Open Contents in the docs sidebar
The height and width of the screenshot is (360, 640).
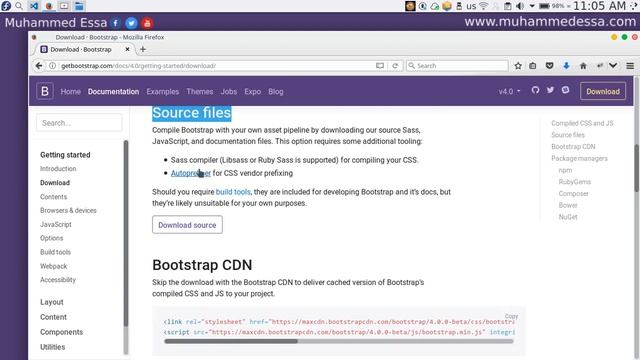click(53, 197)
